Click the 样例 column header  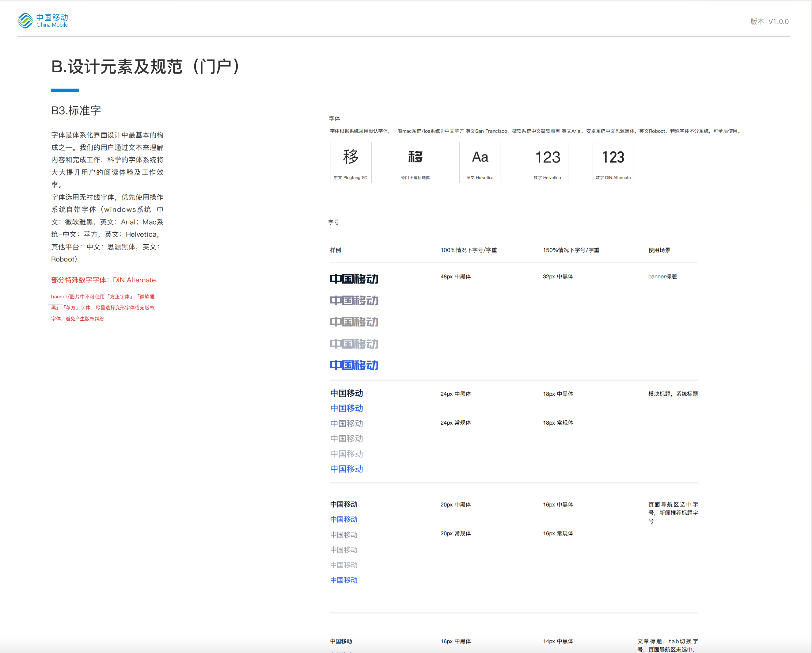tap(335, 250)
